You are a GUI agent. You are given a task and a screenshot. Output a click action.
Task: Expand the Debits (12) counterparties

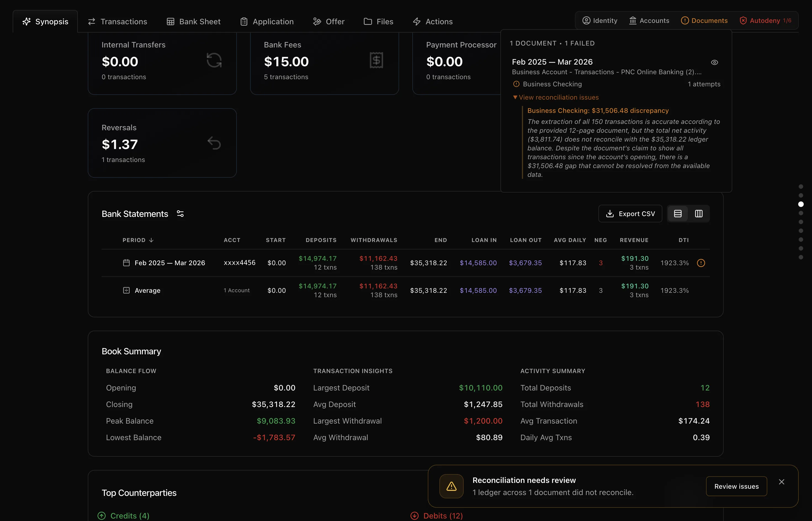pos(437,515)
